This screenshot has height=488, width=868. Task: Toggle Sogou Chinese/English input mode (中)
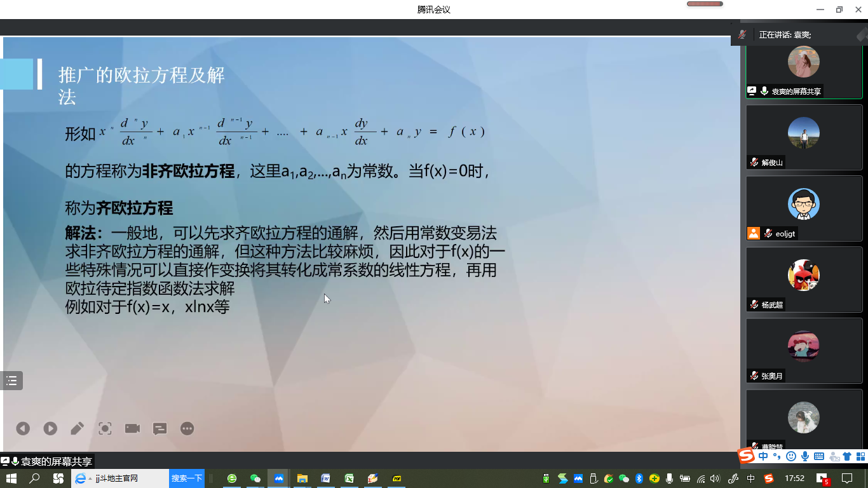coord(763,456)
